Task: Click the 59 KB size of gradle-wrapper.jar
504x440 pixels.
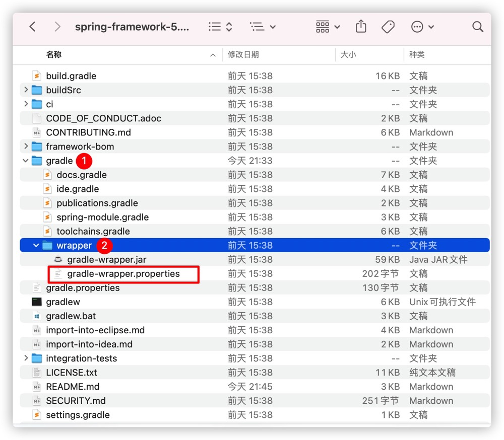Action: [387, 259]
